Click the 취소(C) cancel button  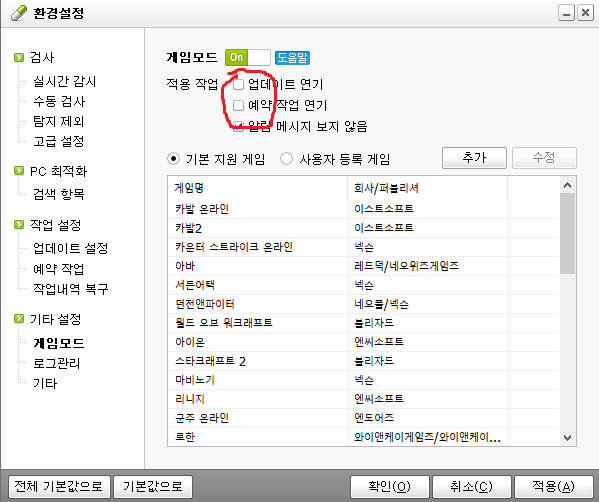point(471,487)
